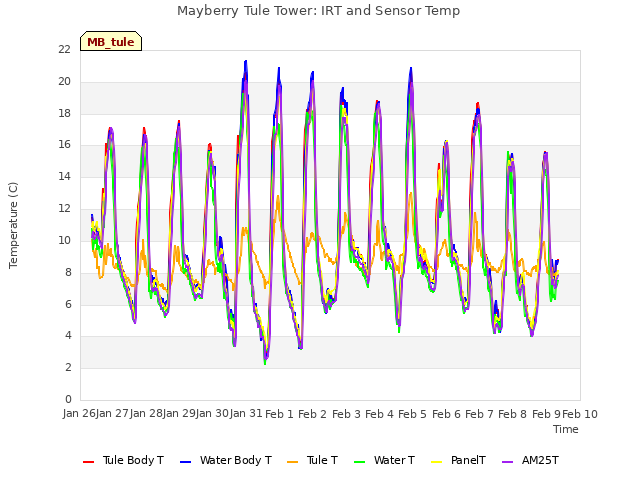Select the AM25T legend label
640x480 pixels.
coord(540,460)
